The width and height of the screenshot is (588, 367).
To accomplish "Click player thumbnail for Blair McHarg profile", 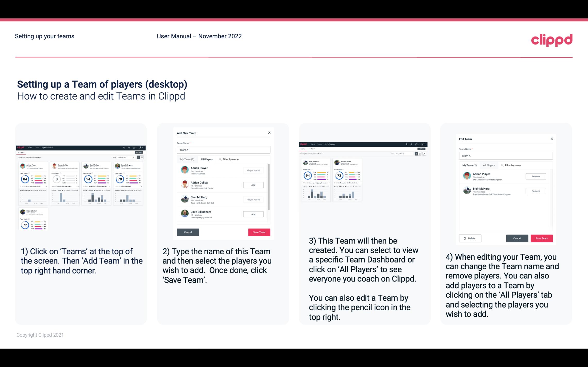I will coord(185,199).
